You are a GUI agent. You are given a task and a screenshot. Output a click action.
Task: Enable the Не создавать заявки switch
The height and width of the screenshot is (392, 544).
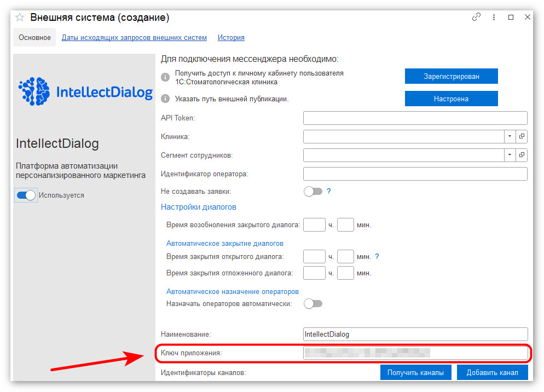[313, 191]
